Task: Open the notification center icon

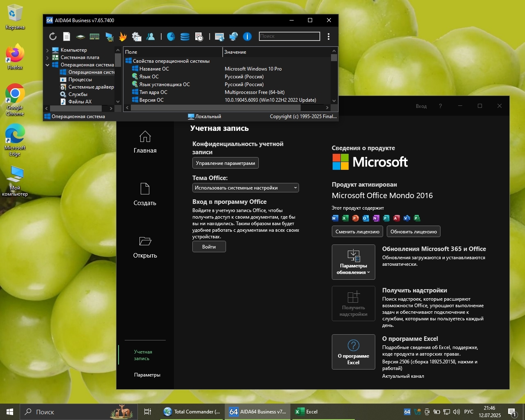Action: (512, 412)
